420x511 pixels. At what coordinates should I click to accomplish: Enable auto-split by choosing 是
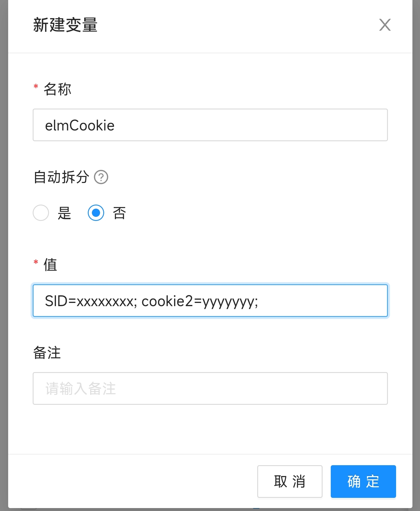click(41, 213)
